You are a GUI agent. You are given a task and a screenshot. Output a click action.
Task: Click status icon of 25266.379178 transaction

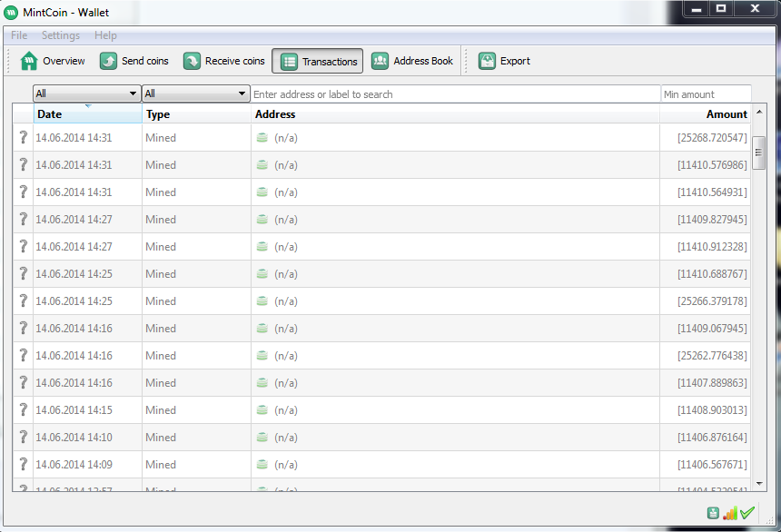point(23,300)
